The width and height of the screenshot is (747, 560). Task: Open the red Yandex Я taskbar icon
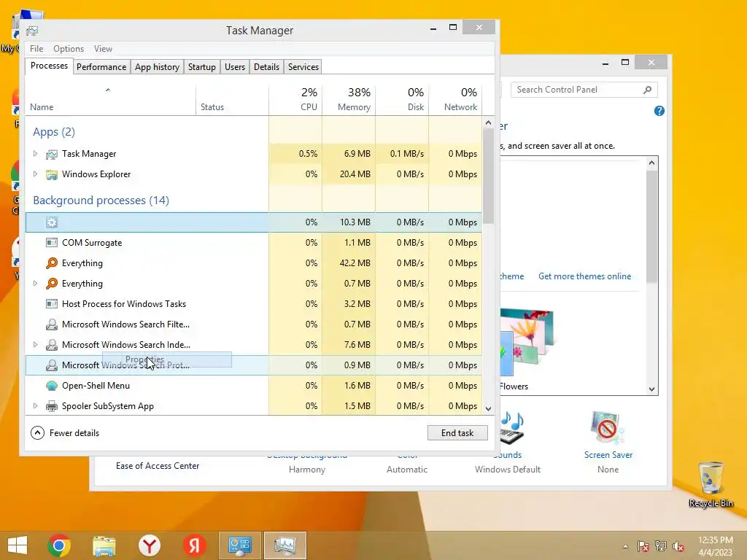194,545
